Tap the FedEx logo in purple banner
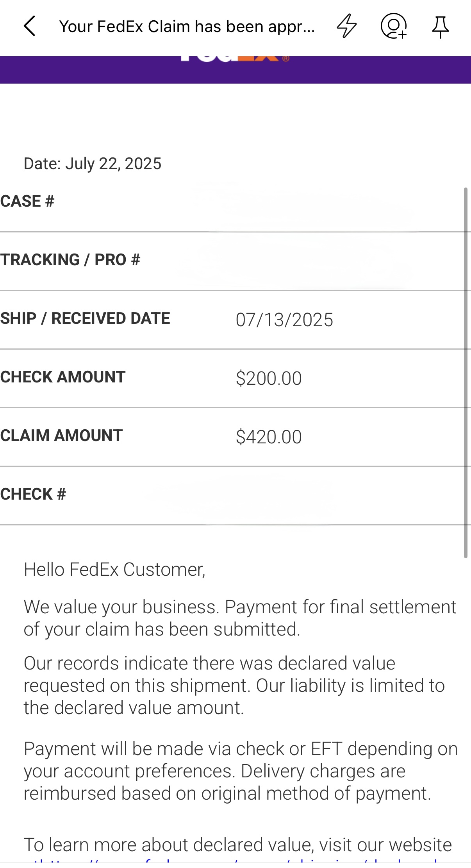 coord(235,59)
